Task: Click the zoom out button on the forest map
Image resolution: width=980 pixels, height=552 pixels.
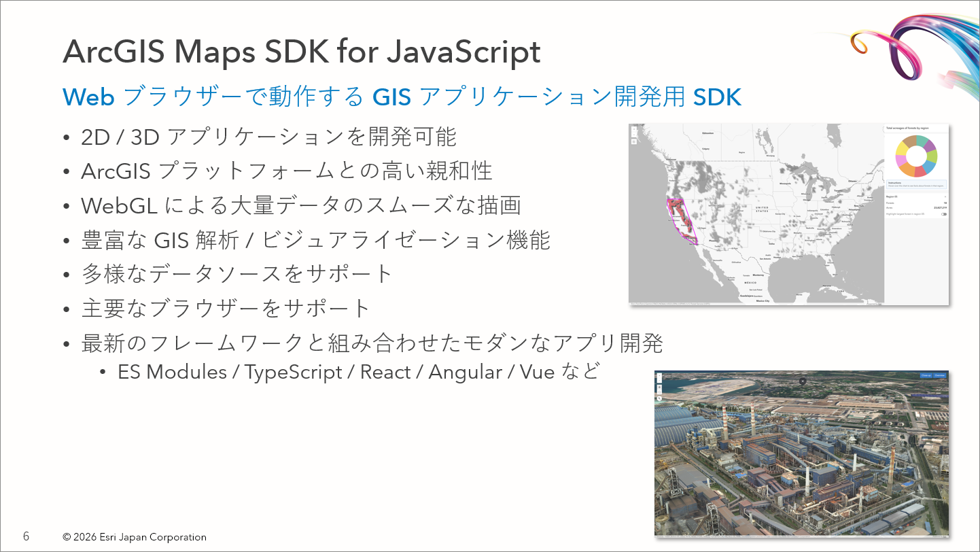Action: [634, 135]
